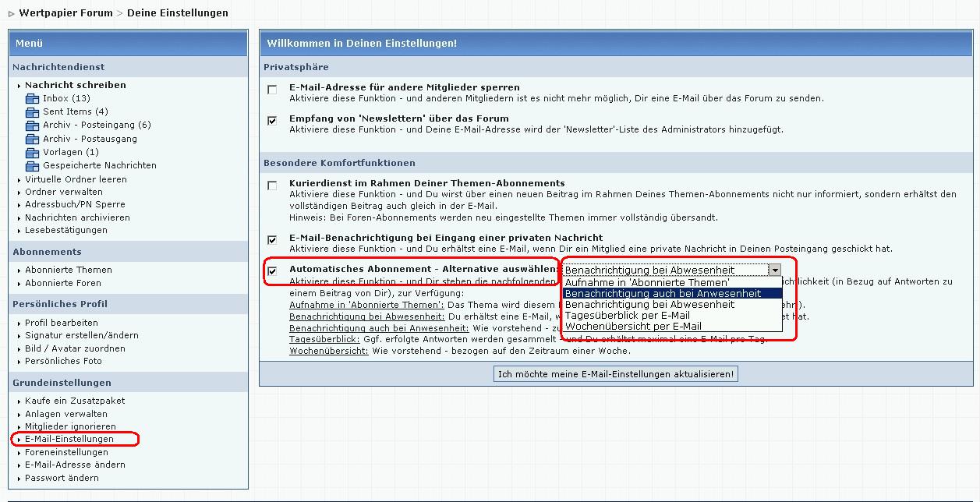This screenshot has height=502, width=980.
Task: Open the Sent Items folder icon
Action: (x=32, y=111)
